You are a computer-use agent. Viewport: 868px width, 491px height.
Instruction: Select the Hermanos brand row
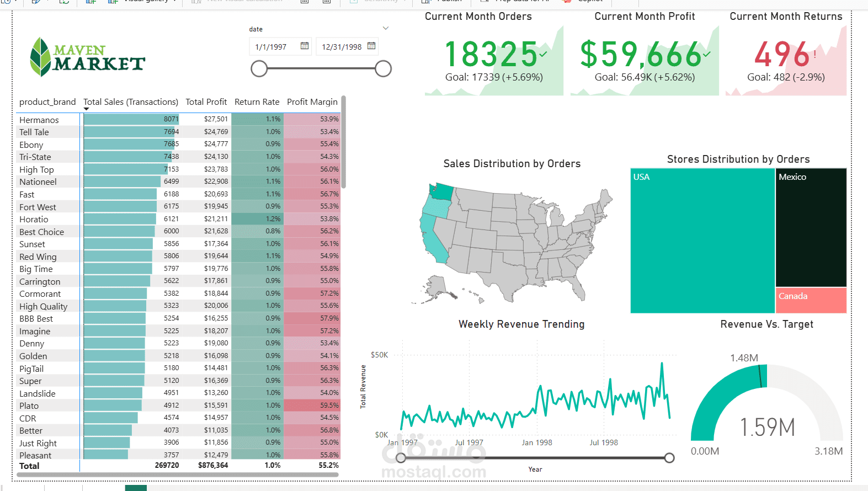178,119
